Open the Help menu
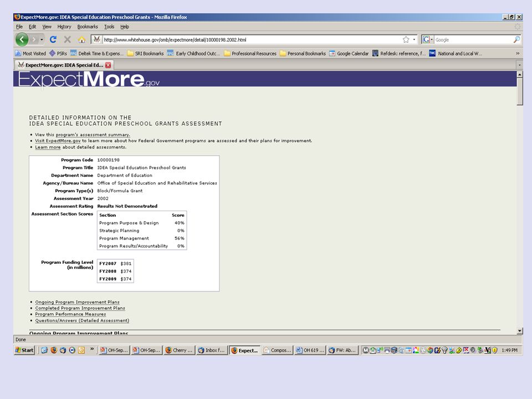532x399 pixels. pos(125,27)
